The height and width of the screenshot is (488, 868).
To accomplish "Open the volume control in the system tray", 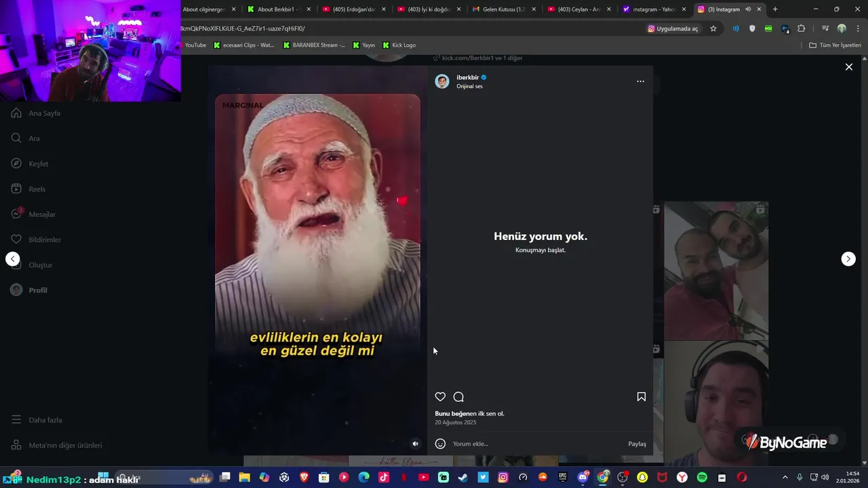I will 825,477.
